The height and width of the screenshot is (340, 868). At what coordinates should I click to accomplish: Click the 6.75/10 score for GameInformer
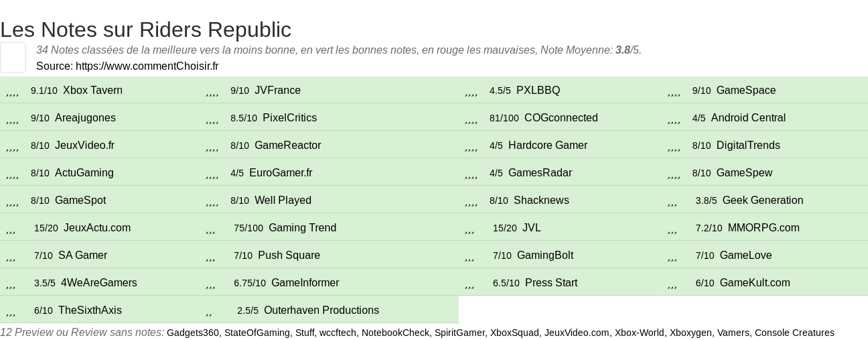click(x=250, y=283)
